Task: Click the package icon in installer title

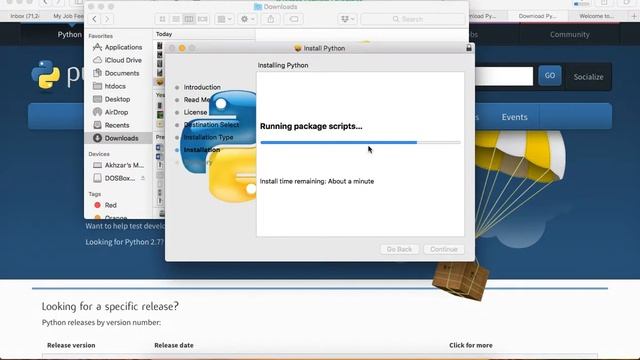Action: click(298, 48)
